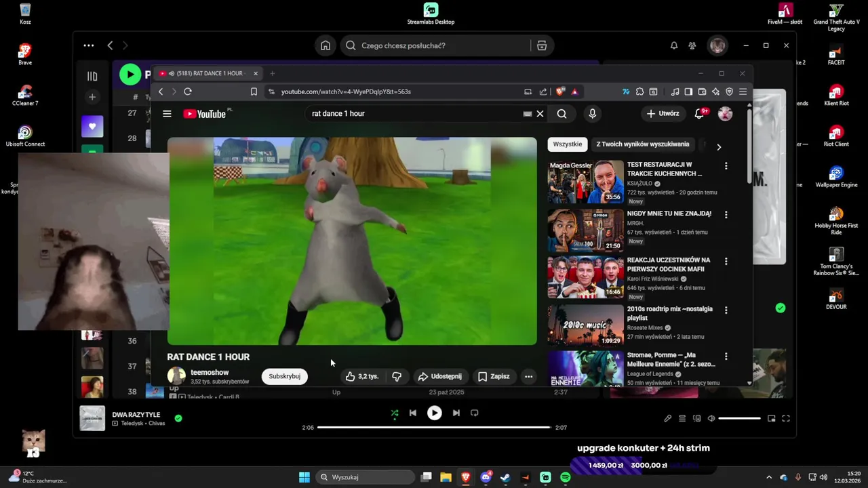Toggle Brave sidebar panel button
Image resolution: width=868 pixels, height=488 pixels.
pos(688,91)
